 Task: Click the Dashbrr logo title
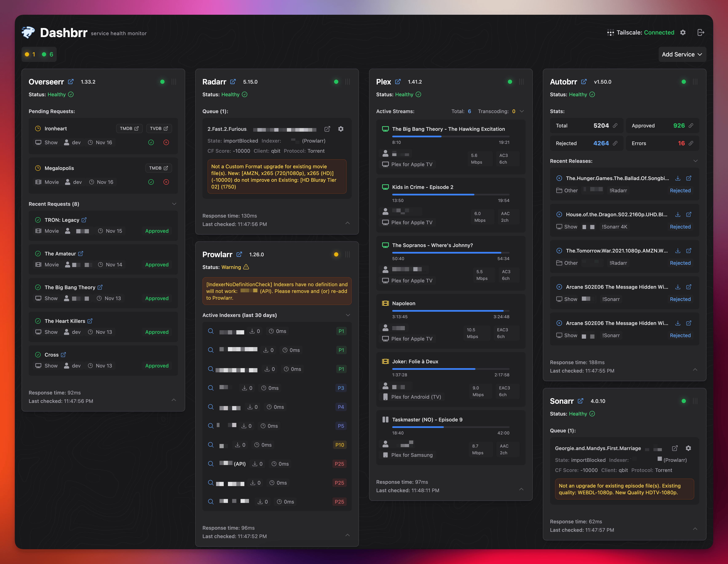[63, 33]
